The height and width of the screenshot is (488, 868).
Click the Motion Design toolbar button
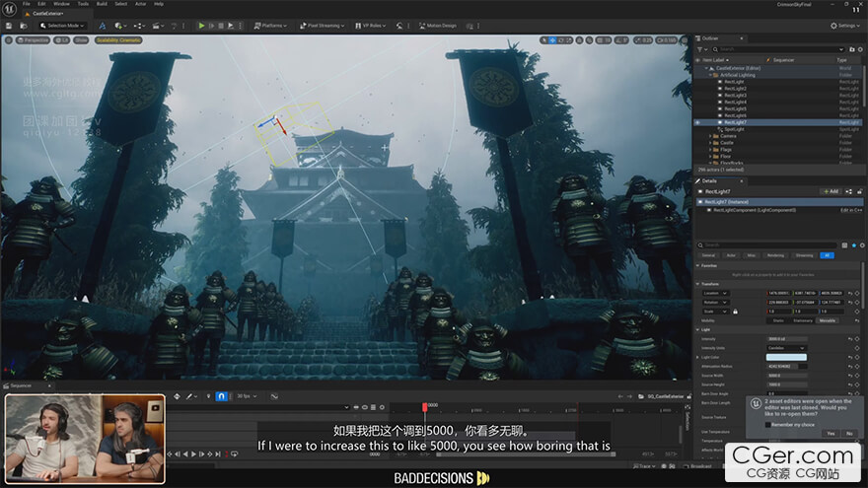(x=438, y=26)
